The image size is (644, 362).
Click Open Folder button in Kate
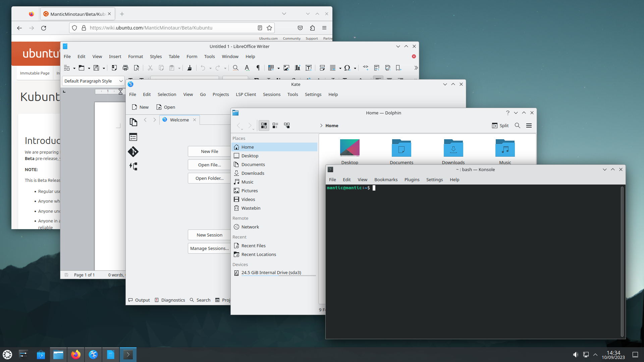click(x=209, y=178)
